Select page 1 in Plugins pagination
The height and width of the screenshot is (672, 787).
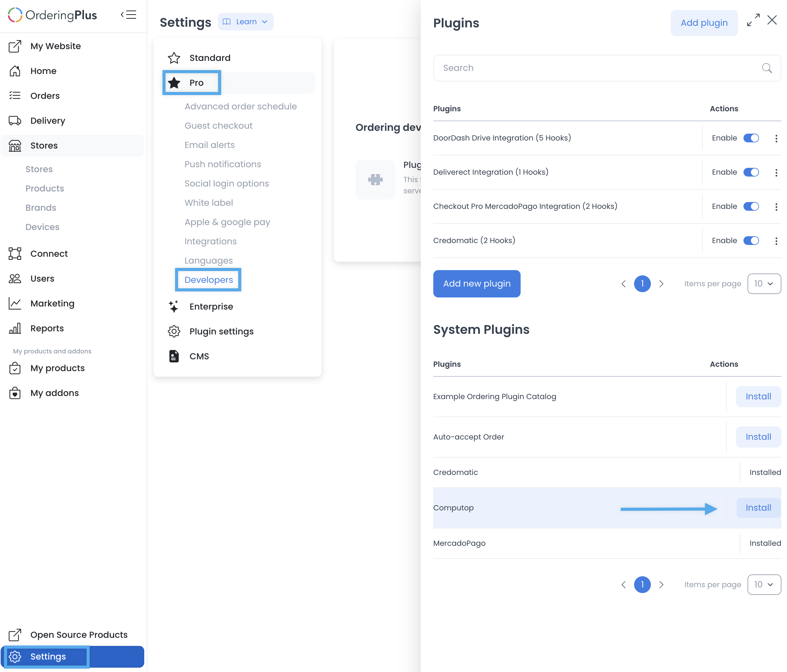pos(642,284)
